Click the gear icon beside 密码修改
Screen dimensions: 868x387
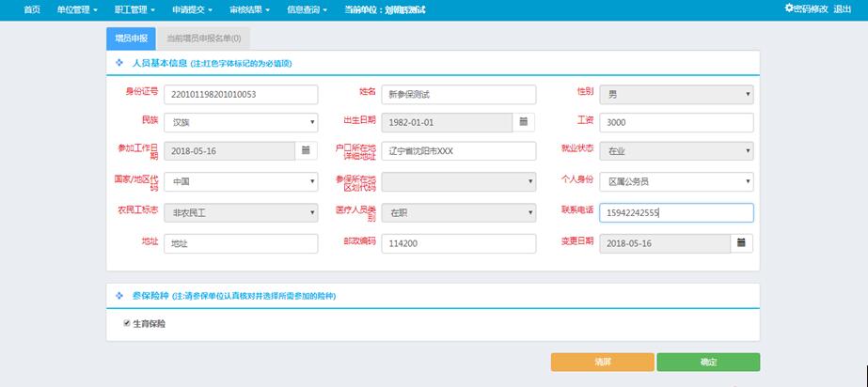[789, 8]
